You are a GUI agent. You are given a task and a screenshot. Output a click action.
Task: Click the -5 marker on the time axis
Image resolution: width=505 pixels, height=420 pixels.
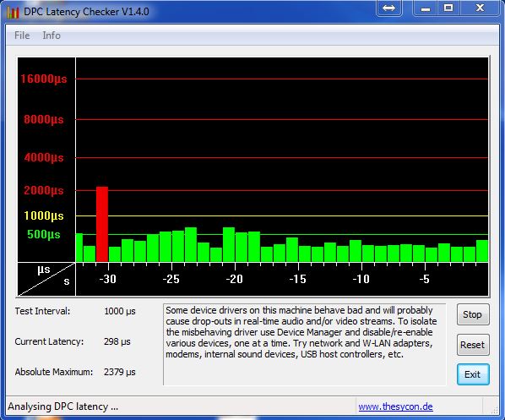[x=424, y=279]
